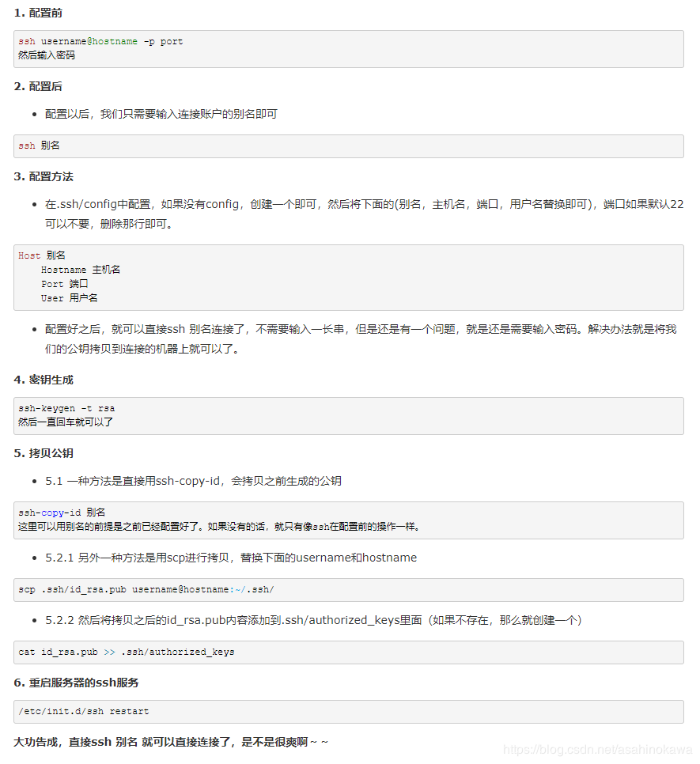Click the heading "3. 配置方法"
700x764 pixels.
(x=44, y=177)
